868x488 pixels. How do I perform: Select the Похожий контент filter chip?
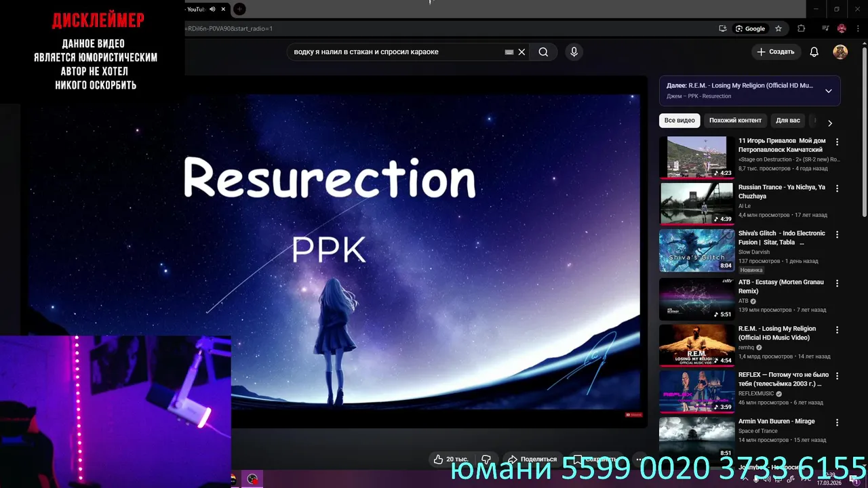[x=735, y=121]
